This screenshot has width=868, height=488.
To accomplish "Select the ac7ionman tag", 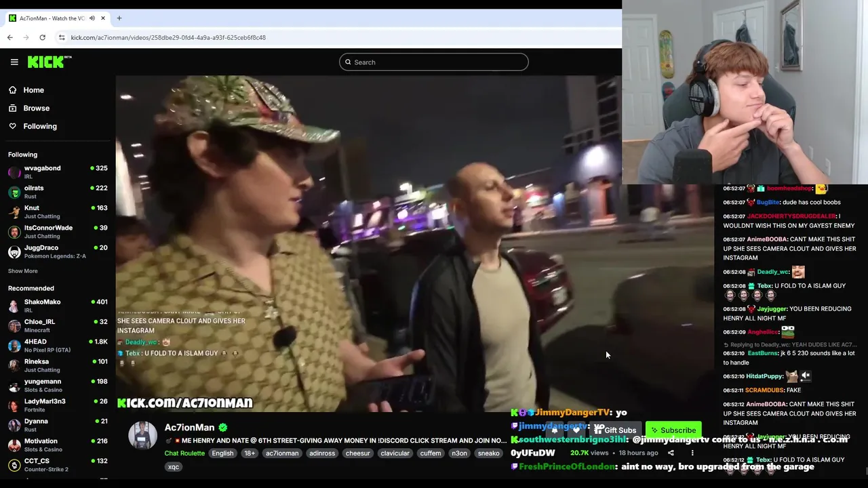I will click(282, 453).
